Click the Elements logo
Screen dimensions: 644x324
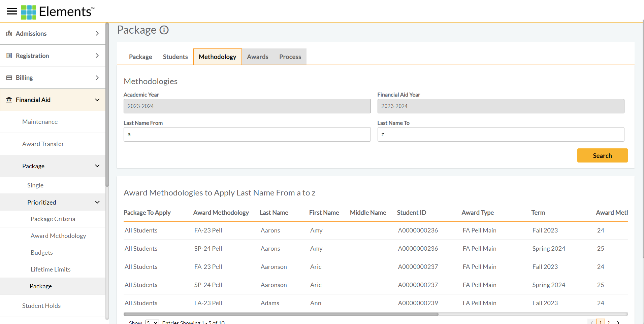[58, 12]
